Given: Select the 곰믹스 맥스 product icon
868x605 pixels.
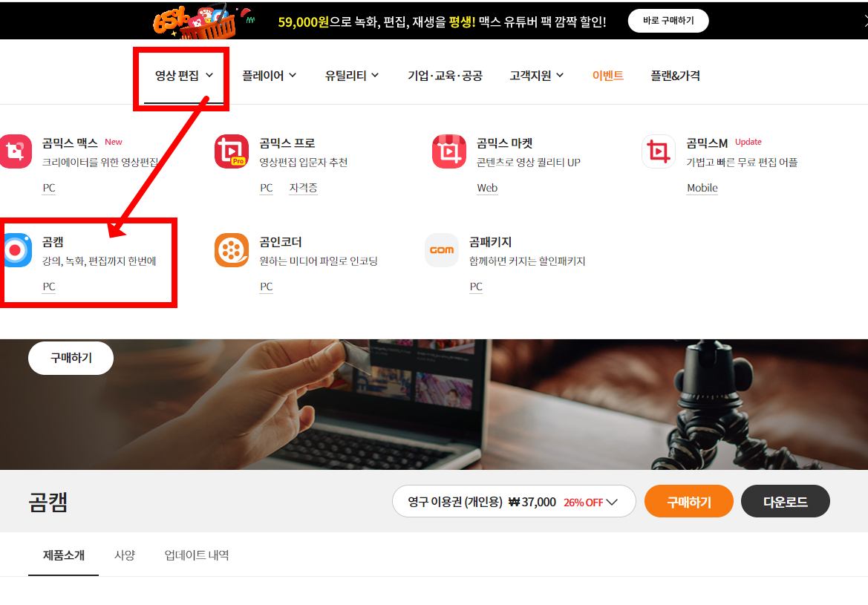Looking at the screenshot, I should pos(18,151).
